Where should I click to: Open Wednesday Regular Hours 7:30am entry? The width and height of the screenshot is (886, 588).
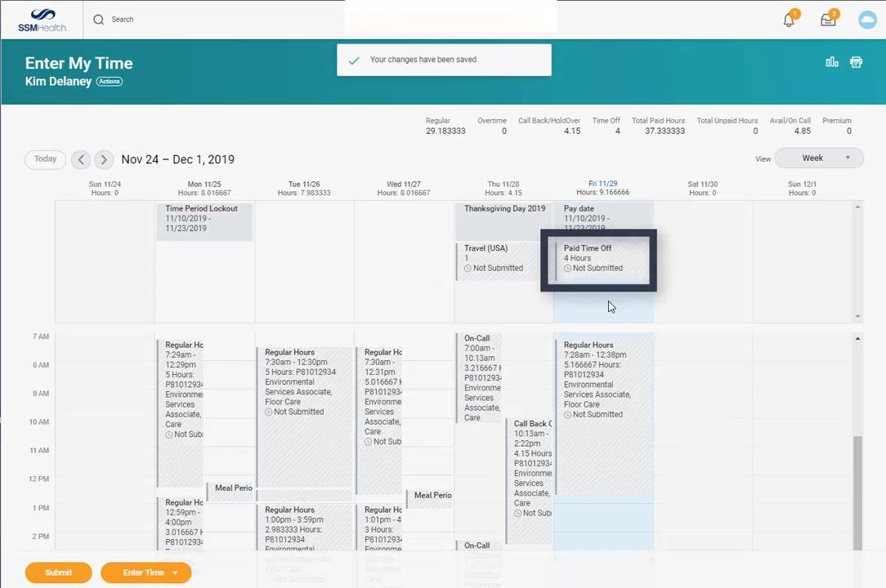(x=379, y=421)
